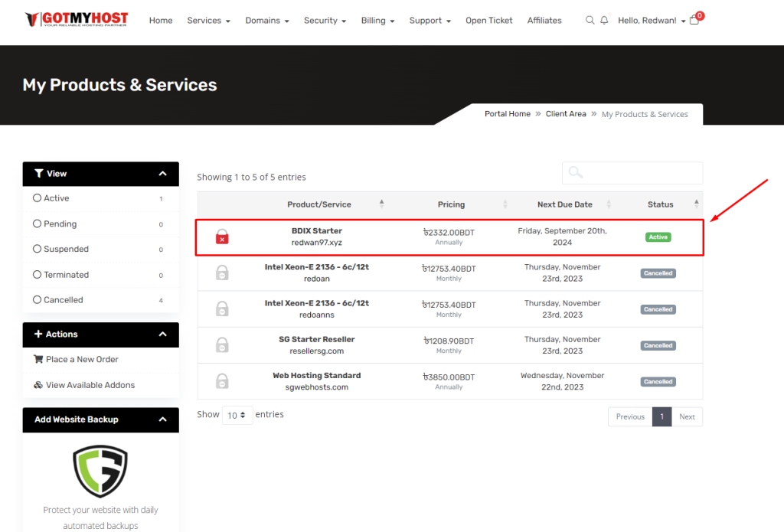This screenshot has width=784, height=532.
Task: Open the Services dropdown menu
Action: 208,21
